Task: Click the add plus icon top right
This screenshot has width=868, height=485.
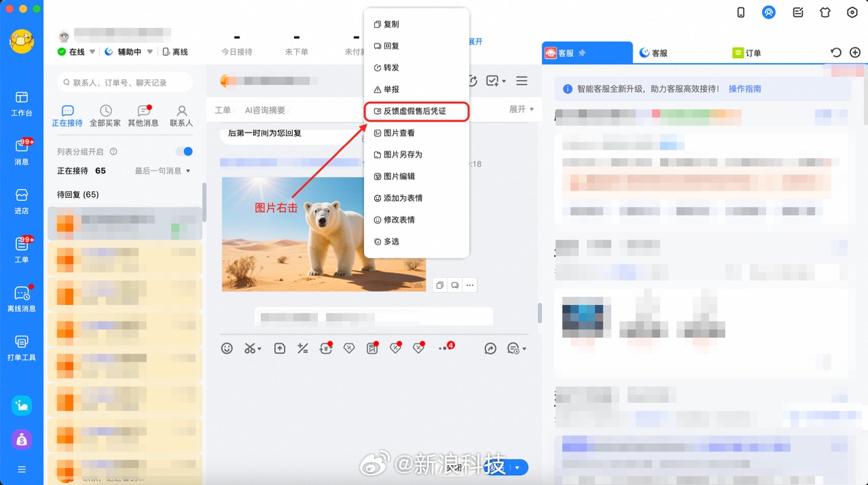Action: [x=854, y=53]
